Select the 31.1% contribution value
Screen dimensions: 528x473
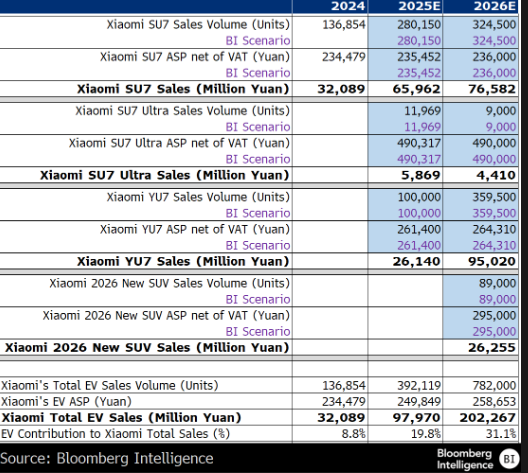501,434
